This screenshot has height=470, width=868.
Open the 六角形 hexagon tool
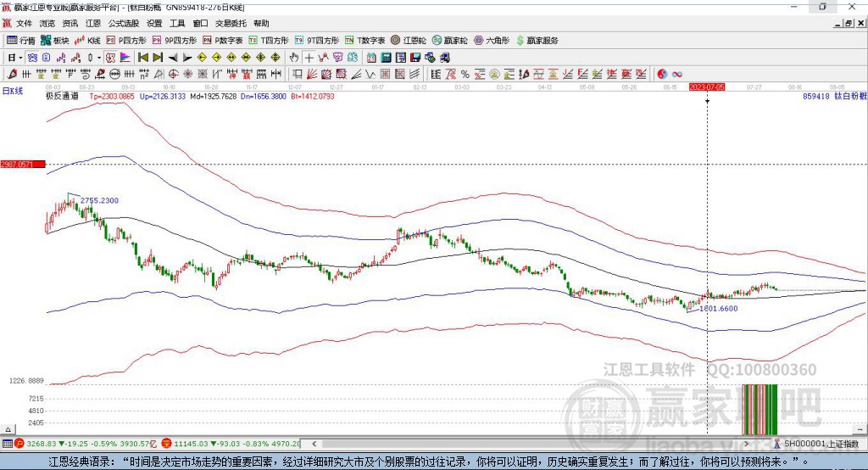492,41
